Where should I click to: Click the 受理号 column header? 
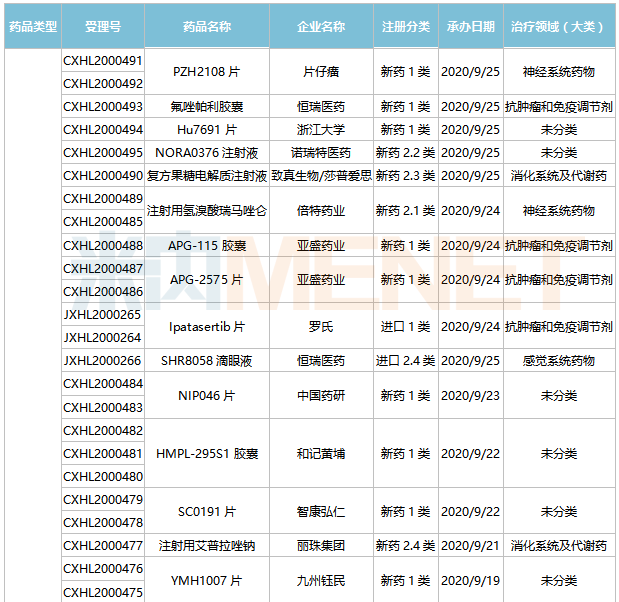coord(103,26)
